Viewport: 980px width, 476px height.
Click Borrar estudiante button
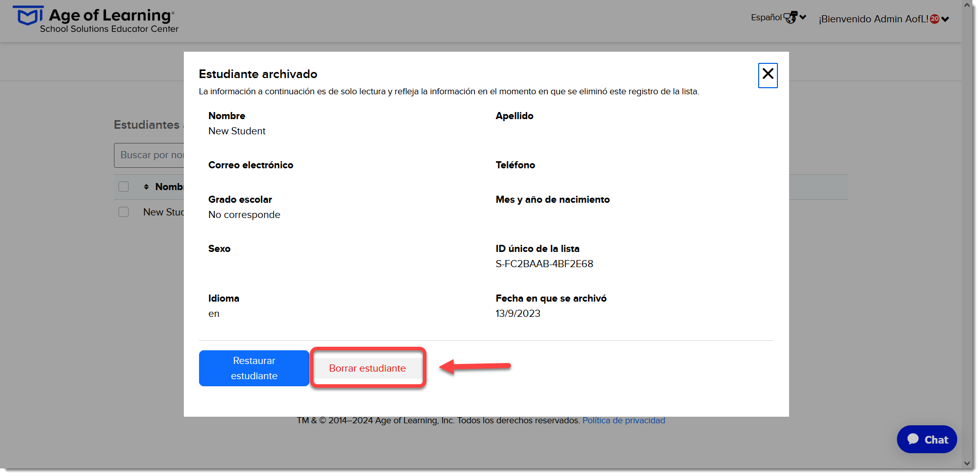[x=368, y=369]
